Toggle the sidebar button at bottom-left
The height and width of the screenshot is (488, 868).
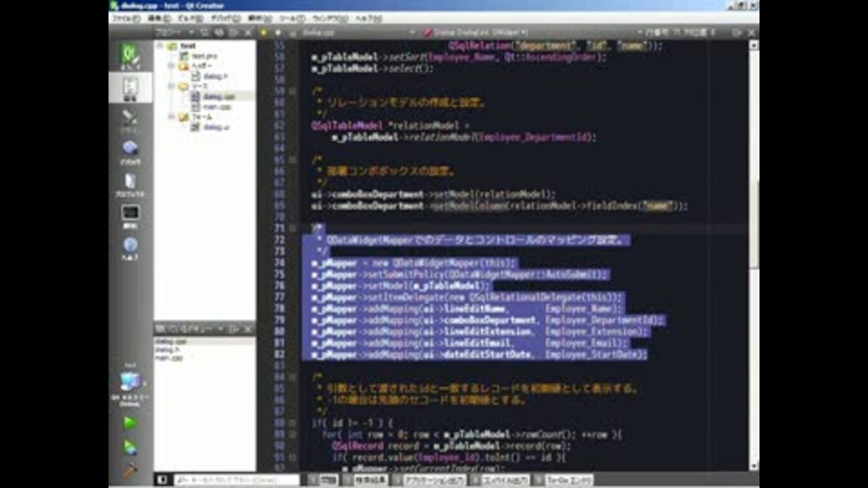point(161,480)
